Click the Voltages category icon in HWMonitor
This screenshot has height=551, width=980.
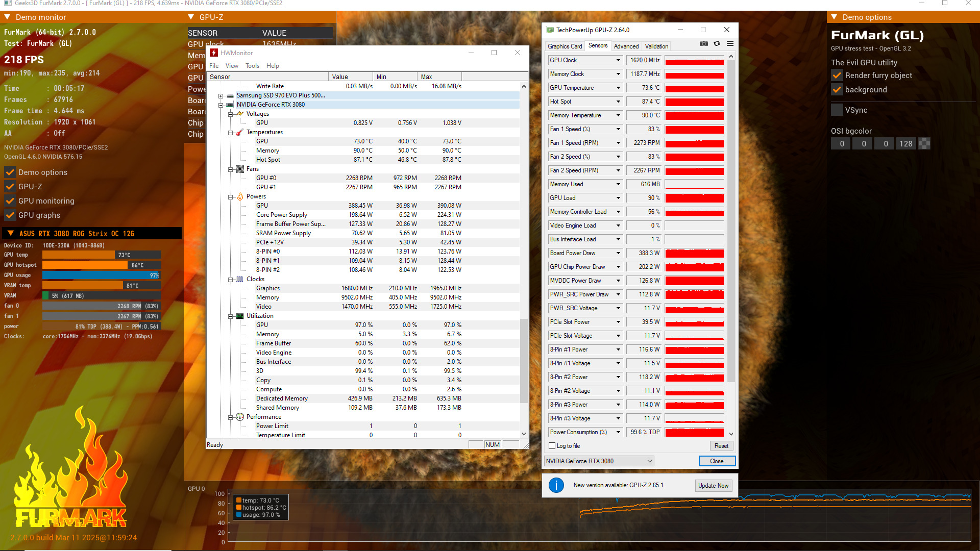(x=240, y=114)
